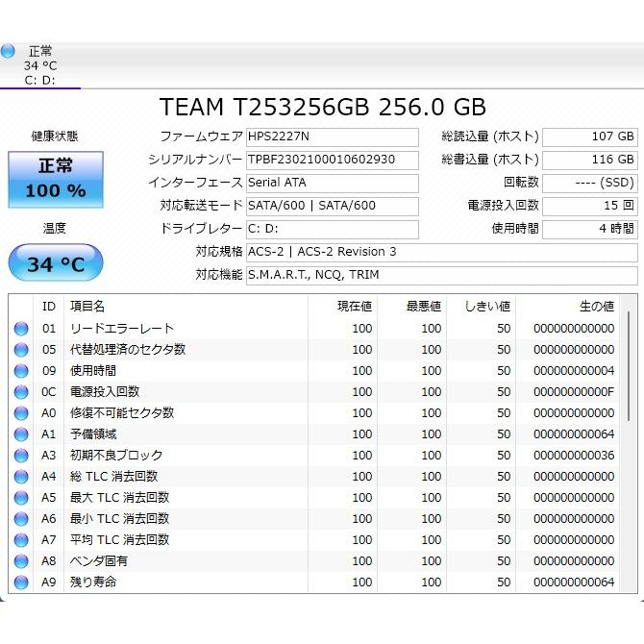
Task: Click the ID column header
Action: (x=48, y=307)
